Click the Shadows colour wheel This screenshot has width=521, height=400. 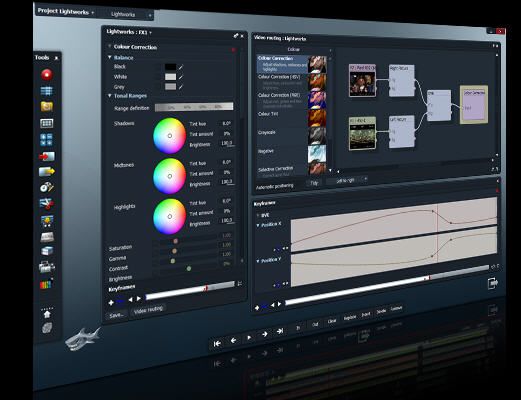169,136
